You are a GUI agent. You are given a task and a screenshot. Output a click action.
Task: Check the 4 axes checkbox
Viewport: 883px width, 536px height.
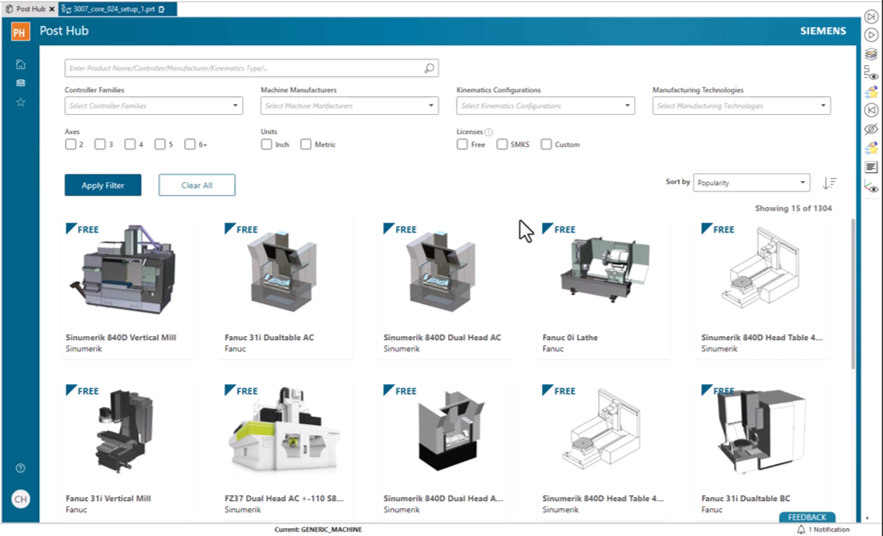point(130,145)
